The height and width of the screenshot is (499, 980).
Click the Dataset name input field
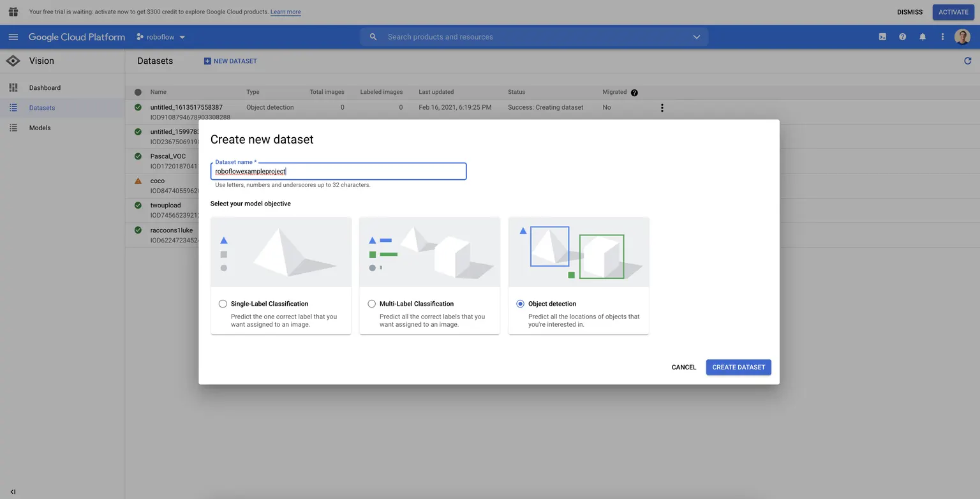point(339,171)
